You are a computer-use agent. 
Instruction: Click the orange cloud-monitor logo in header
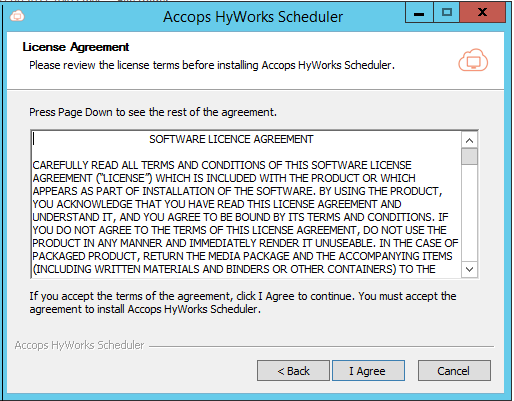point(473,60)
